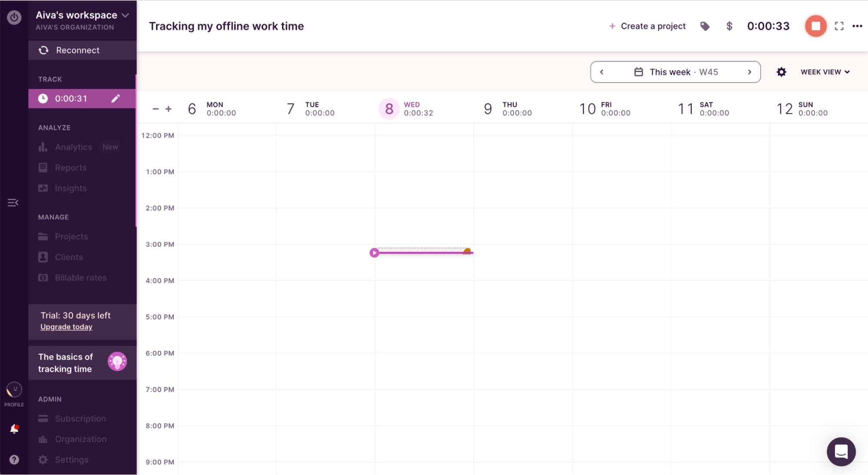This screenshot has width=868, height=475.
Task: Click the Upgrade today link
Action: (66, 327)
